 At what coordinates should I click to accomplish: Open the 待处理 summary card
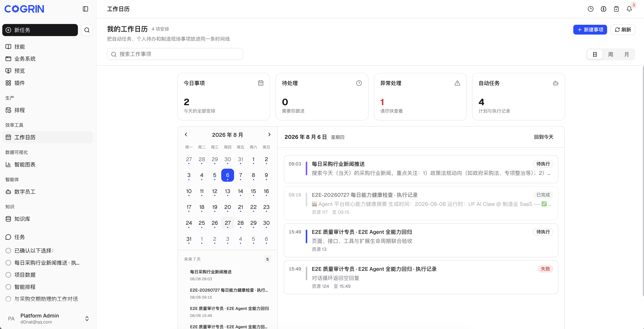coord(322,97)
